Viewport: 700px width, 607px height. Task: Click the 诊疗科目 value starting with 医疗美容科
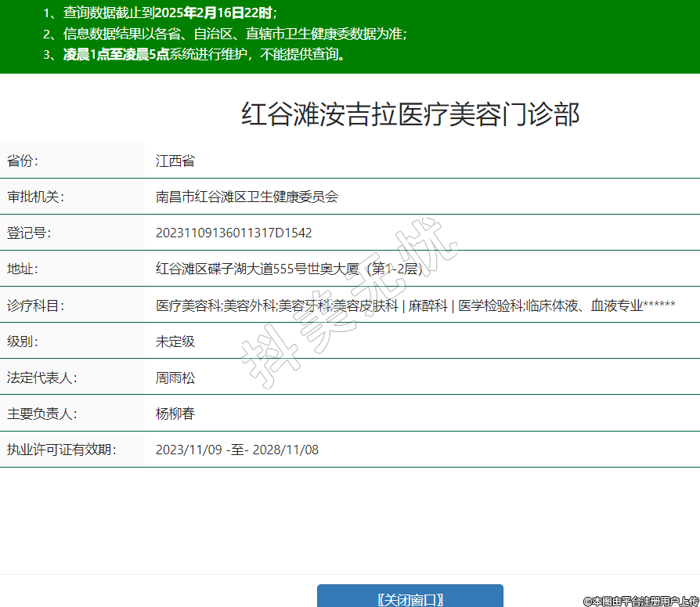pyautogui.click(x=415, y=305)
